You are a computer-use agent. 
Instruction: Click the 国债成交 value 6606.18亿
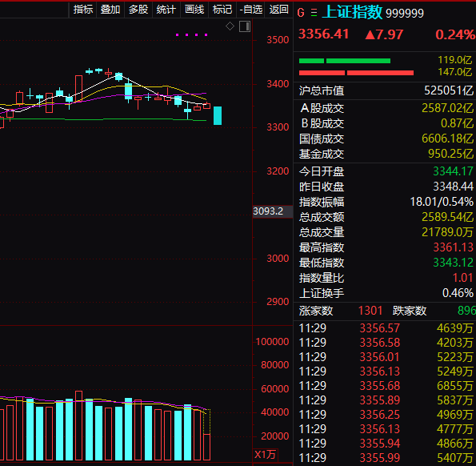(447, 139)
